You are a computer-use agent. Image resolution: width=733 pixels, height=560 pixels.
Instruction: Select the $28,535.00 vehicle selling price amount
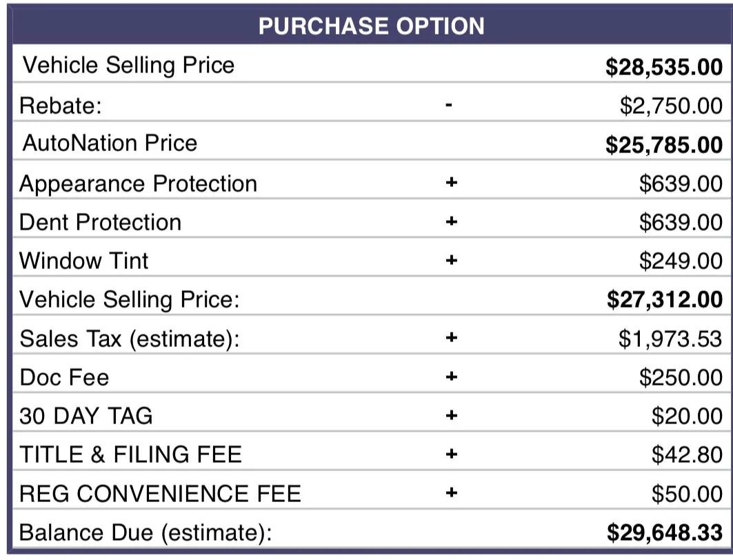[x=664, y=67]
